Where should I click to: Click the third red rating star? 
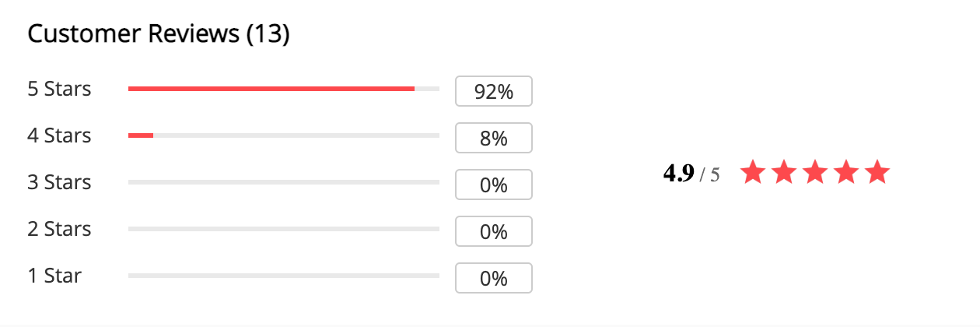tap(815, 172)
